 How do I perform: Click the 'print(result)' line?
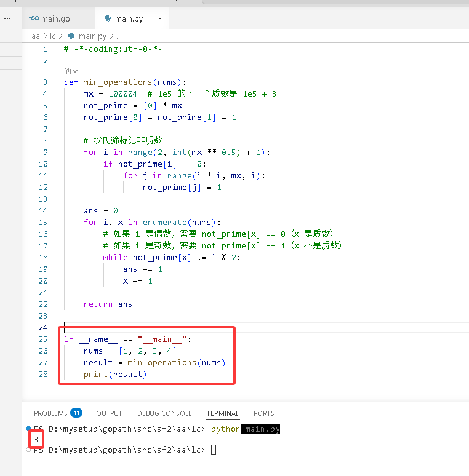tap(115, 375)
